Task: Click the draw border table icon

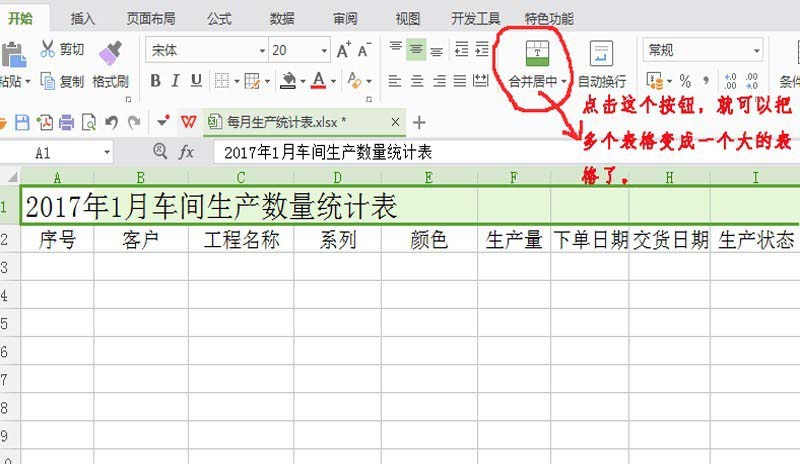Action: tap(252, 81)
